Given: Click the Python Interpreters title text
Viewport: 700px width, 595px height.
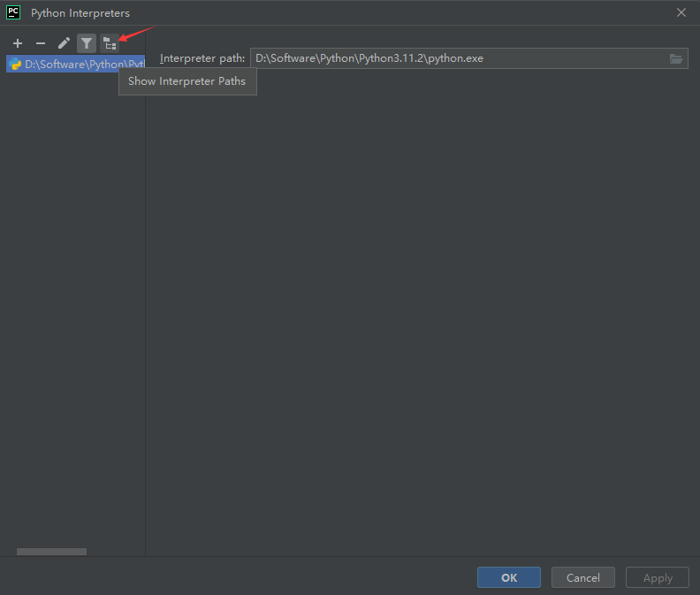Looking at the screenshot, I should tap(80, 13).
